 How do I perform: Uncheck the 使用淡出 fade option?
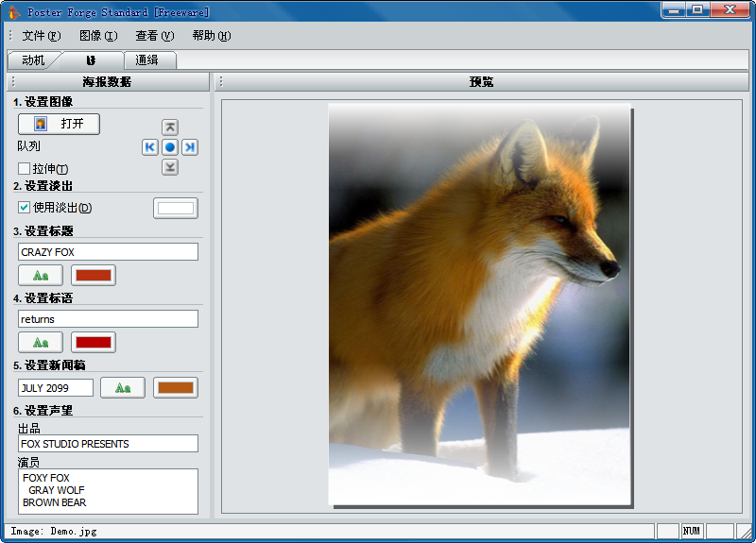click(x=25, y=208)
